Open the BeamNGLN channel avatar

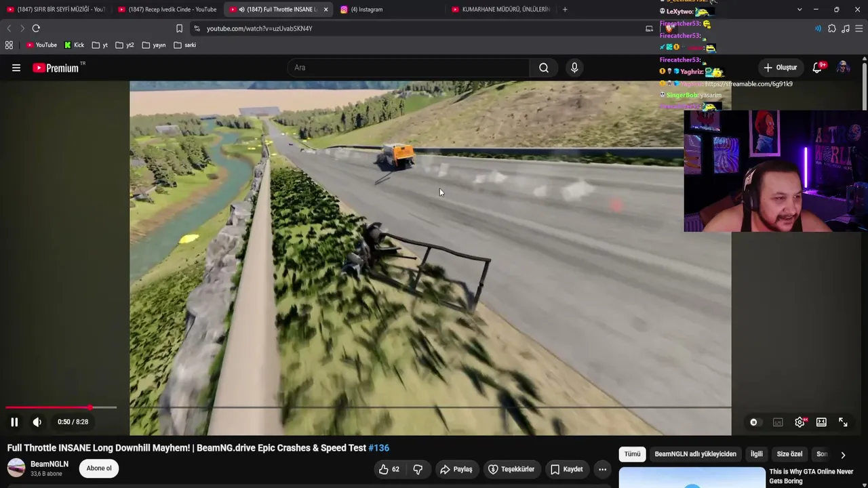coord(16,468)
